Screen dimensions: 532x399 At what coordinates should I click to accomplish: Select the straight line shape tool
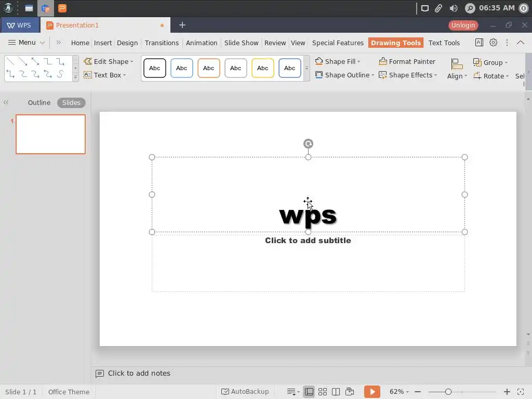[x=10, y=61]
